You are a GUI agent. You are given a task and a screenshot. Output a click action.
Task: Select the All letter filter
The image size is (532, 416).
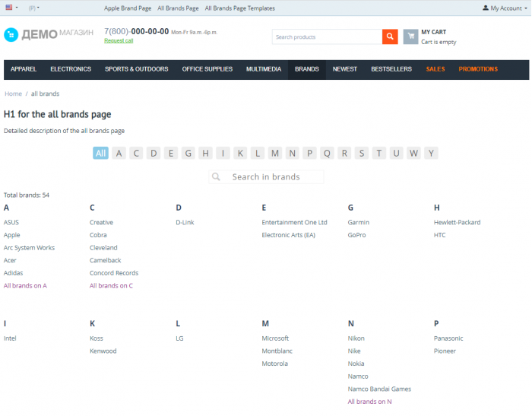[101, 153]
